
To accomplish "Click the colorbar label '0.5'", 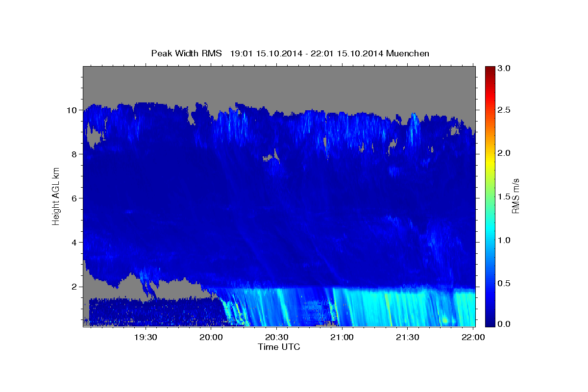I will click(505, 283).
